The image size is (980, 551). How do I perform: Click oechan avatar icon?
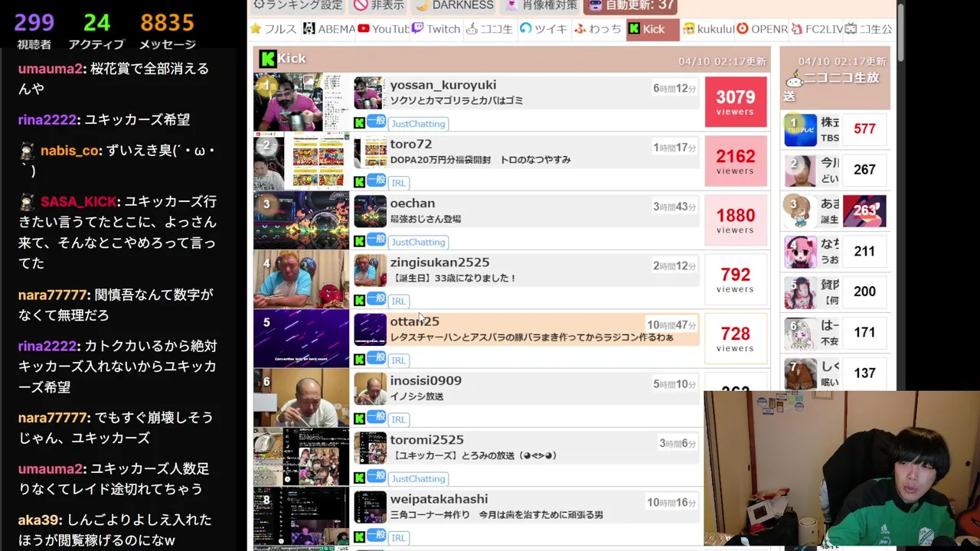point(370,211)
